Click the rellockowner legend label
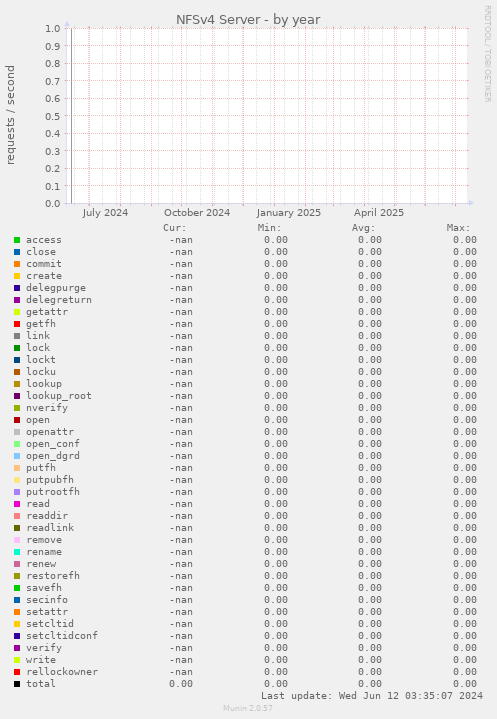 (62, 671)
